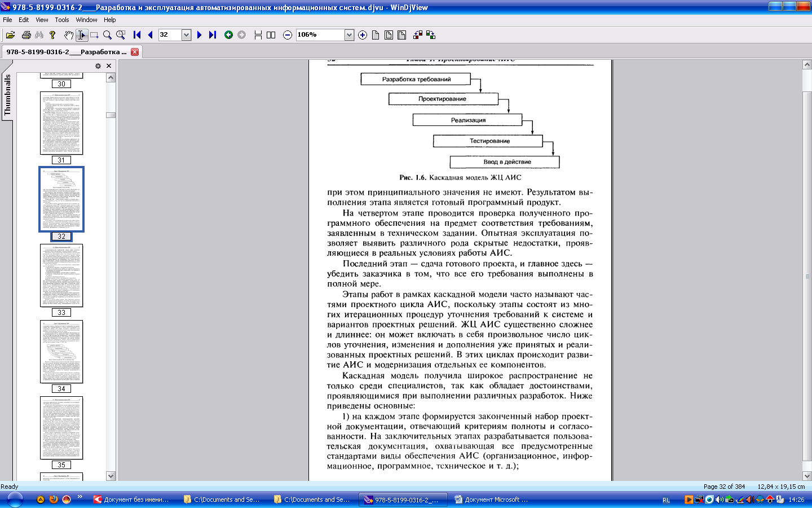Click document scrollbar down arrow

click(x=807, y=476)
